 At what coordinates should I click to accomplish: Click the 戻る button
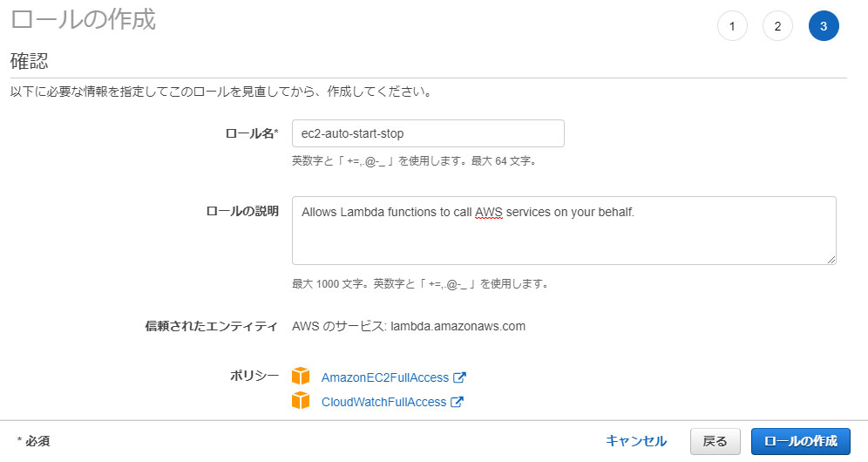click(x=715, y=441)
